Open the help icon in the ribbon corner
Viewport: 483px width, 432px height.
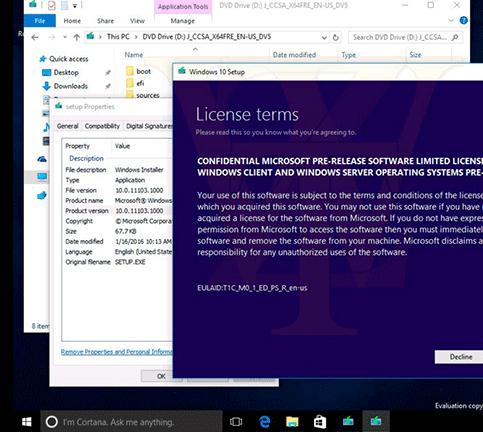[463, 20]
